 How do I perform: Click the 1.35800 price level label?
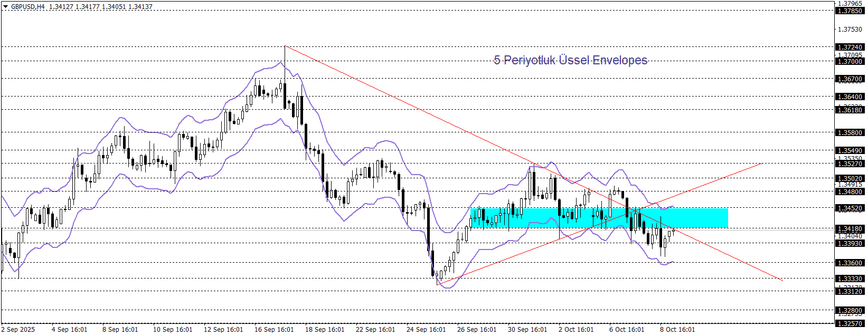coord(850,132)
